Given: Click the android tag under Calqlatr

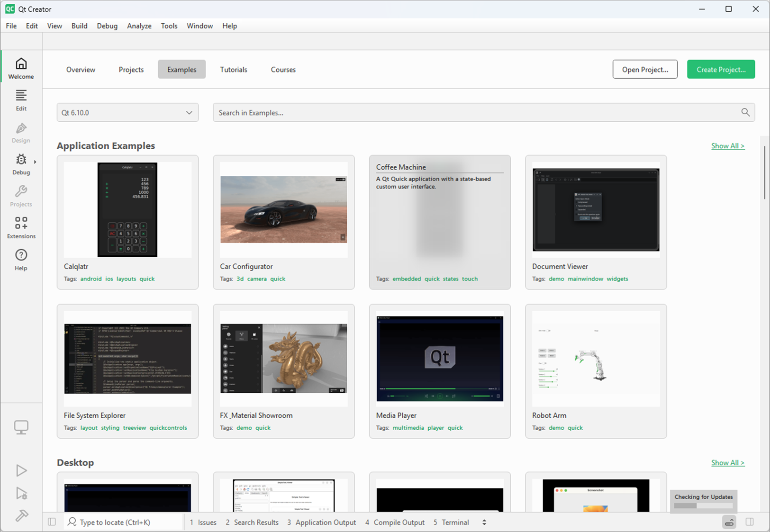Looking at the screenshot, I should tap(91, 279).
